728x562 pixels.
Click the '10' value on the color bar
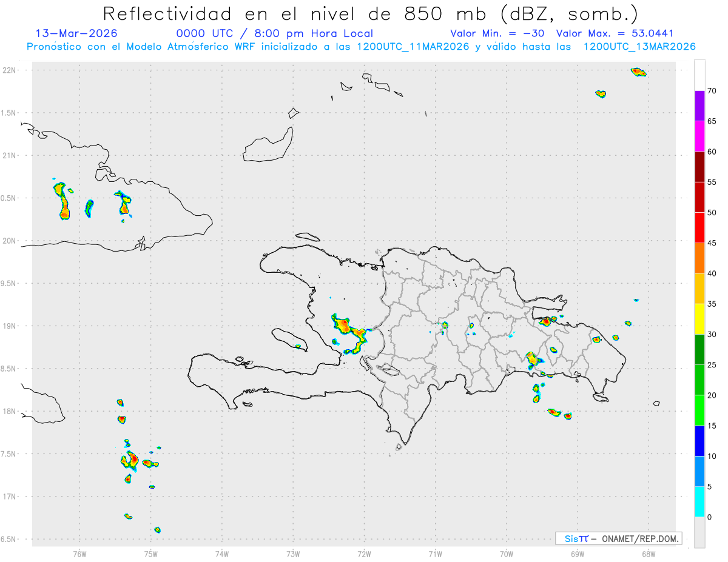712,456
